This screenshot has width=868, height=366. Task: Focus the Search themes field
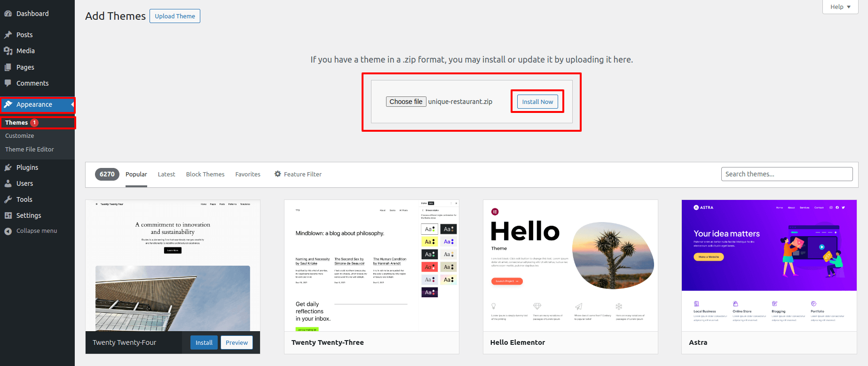pyautogui.click(x=787, y=174)
